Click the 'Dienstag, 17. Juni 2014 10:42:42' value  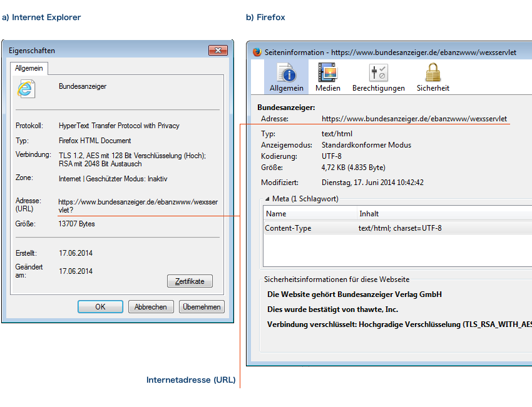click(372, 183)
